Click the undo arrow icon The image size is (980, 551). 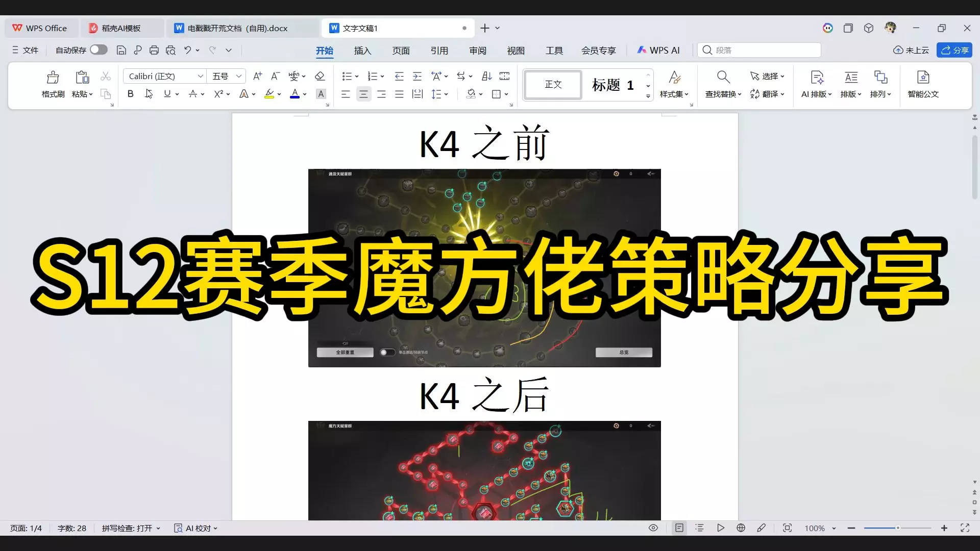187,50
